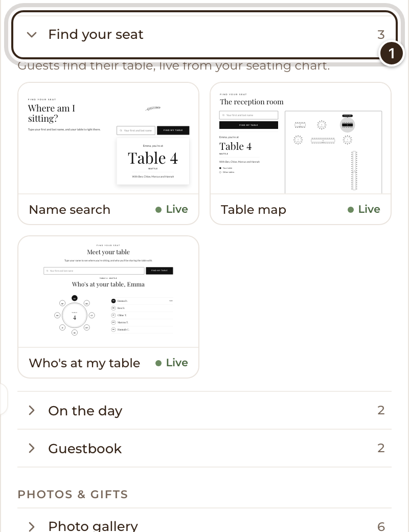Click the Find your seat count 3
The height and width of the screenshot is (532, 409).
coord(381,35)
